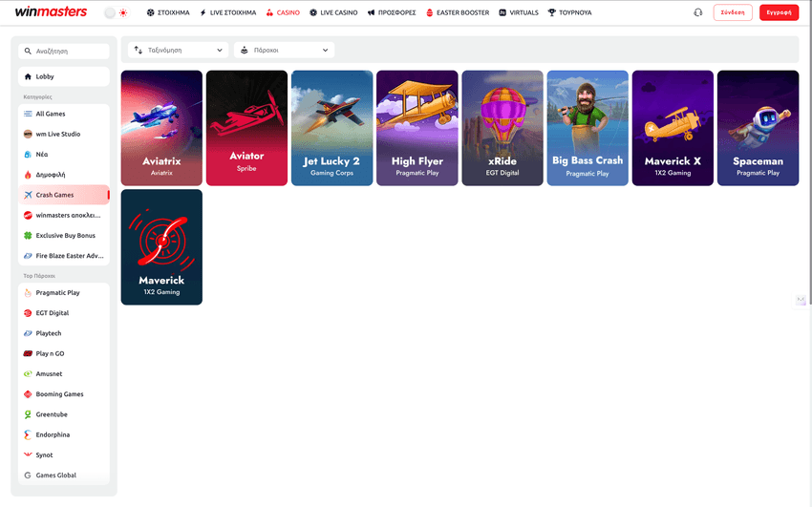Click the Endorphina provider icon

coord(28,434)
